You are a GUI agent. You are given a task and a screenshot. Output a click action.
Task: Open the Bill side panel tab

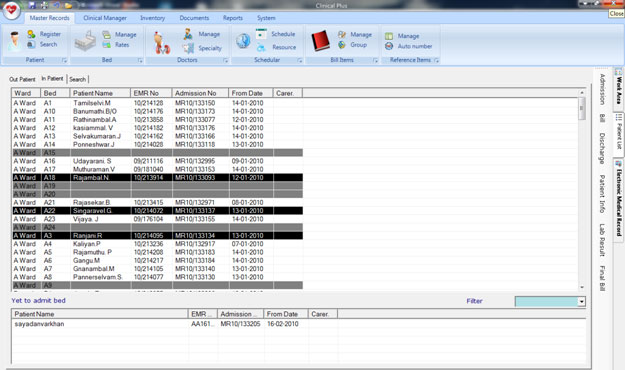[x=602, y=118]
